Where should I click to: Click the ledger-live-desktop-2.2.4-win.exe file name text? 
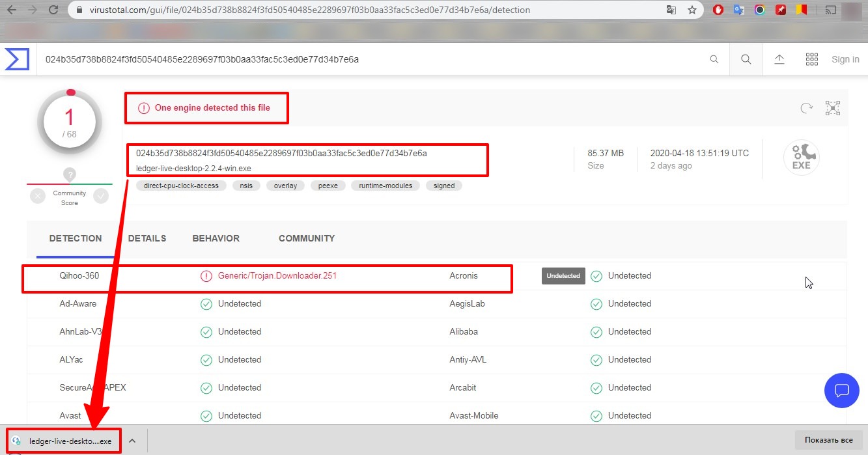pos(193,169)
